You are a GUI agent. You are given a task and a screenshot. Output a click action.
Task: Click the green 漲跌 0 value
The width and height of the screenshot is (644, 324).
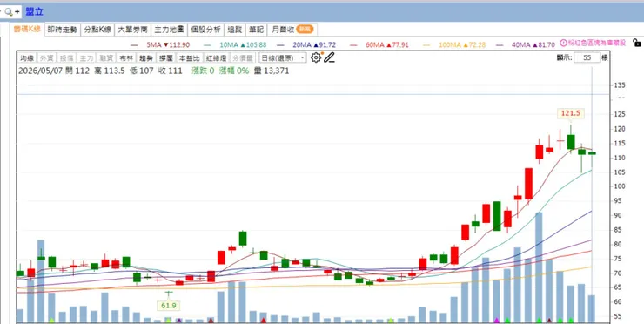[x=203, y=71]
